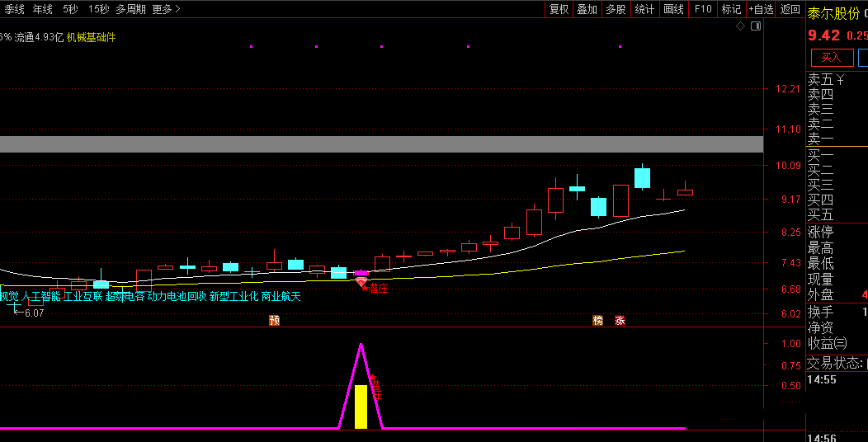
Task: Add stock with +自选 button
Action: pyautogui.click(x=760, y=9)
